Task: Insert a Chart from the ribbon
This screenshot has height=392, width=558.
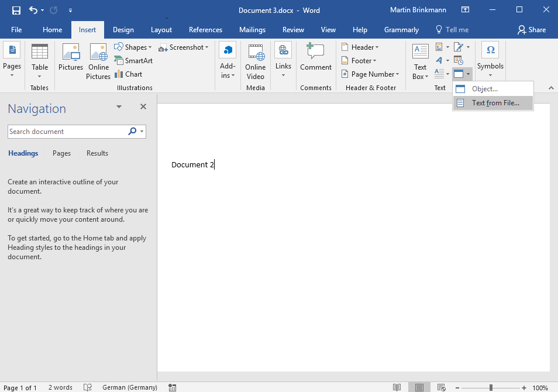Action: coord(129,74)
